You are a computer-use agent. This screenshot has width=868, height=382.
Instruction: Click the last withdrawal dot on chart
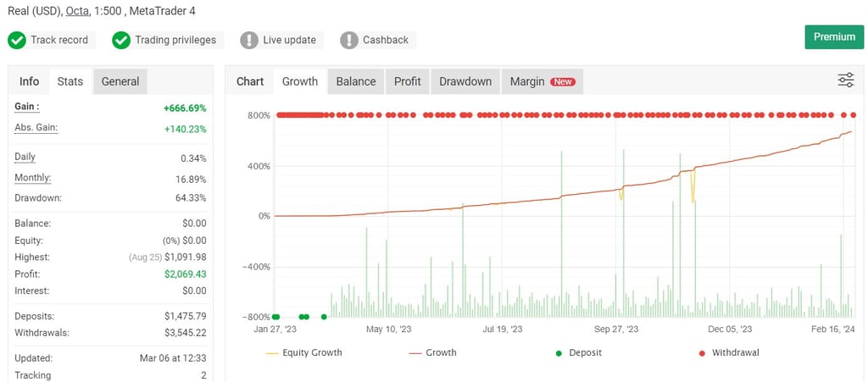[x=854, y=115]
